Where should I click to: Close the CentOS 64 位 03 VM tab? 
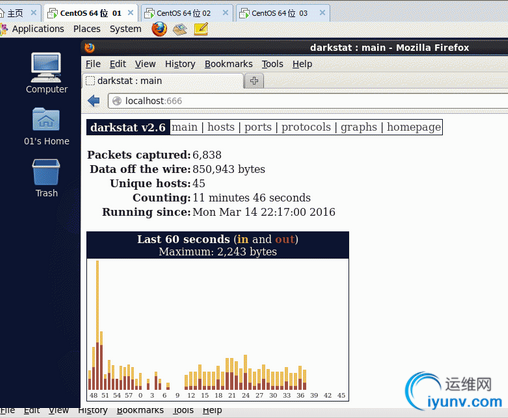point(322,13)
